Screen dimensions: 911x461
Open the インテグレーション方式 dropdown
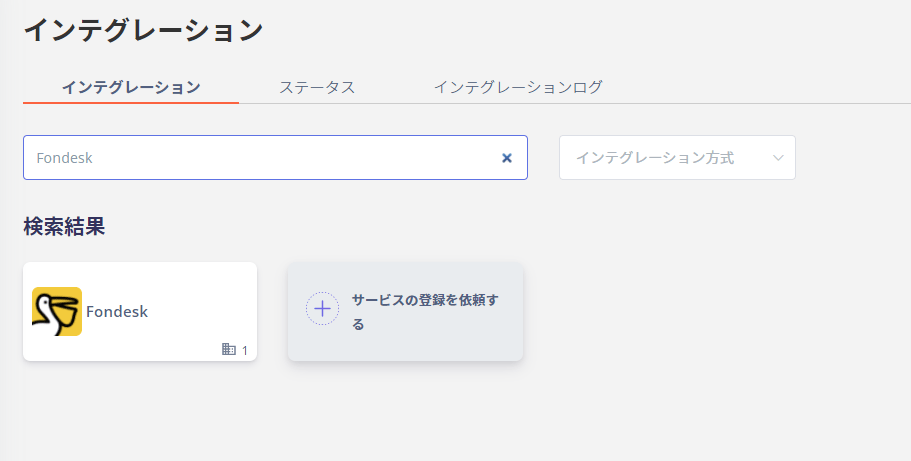tap(677, 158)
